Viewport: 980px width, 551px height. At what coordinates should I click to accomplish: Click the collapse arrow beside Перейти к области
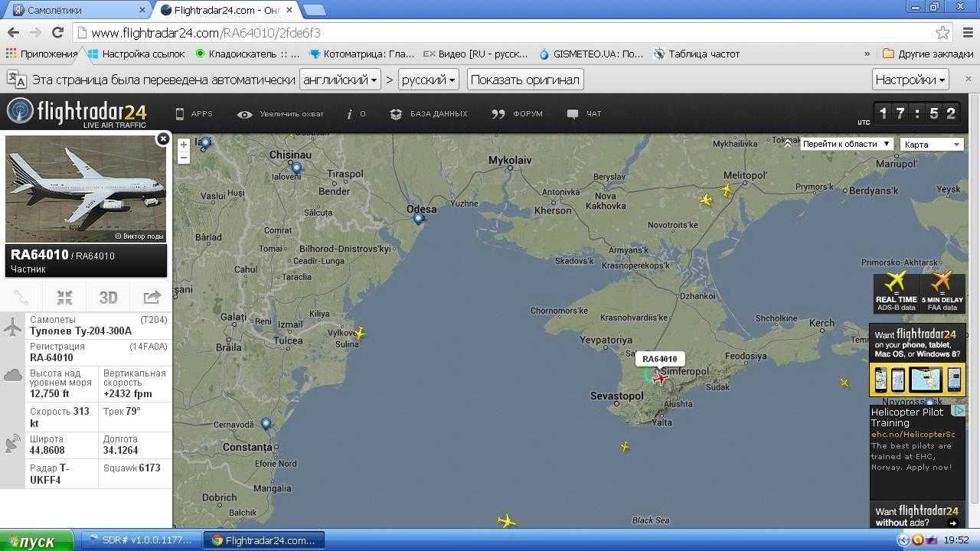(788, 142)
